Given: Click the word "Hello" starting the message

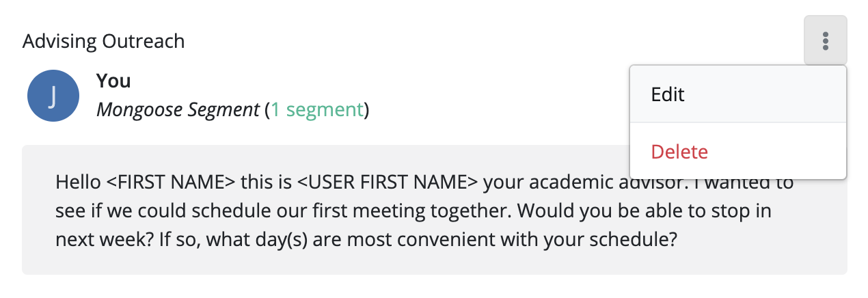Looking at the screenshot, I should 78,183.
